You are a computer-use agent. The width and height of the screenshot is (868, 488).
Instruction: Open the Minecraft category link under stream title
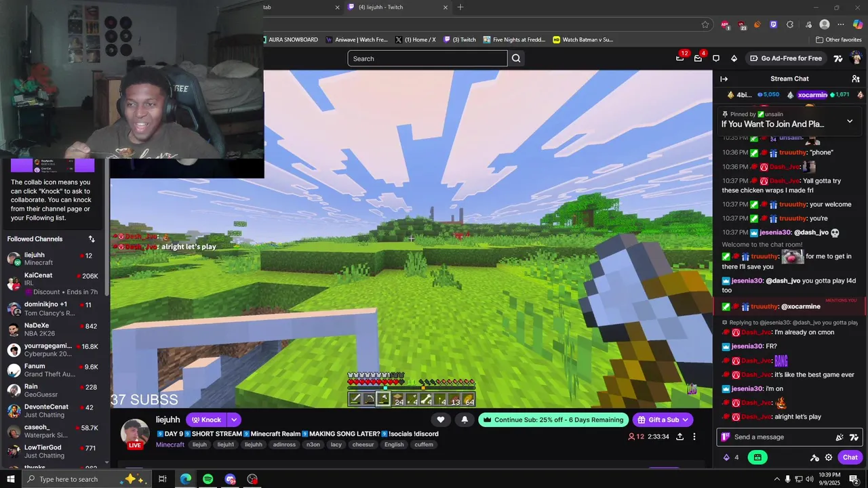tap(170, 445)
